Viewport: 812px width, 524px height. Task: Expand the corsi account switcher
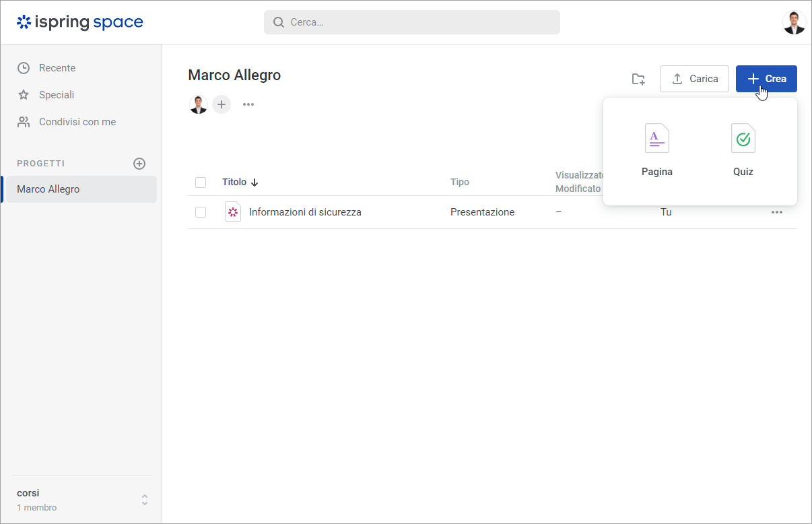[x=144, y=500]
